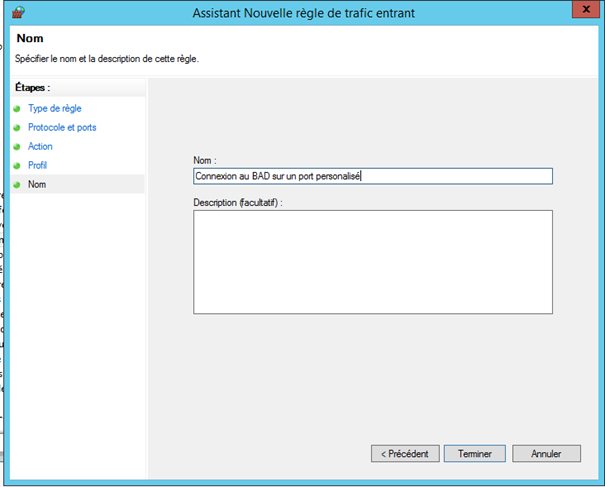
Task: Click green bullet beside Type de règle
Action: point(17,109)
